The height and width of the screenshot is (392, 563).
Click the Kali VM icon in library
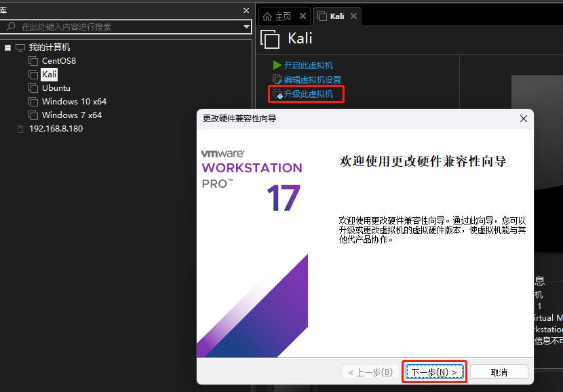33,75
